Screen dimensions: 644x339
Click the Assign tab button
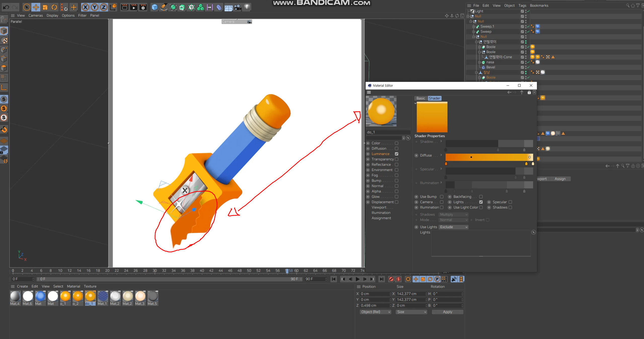click(x=560, y=179)
